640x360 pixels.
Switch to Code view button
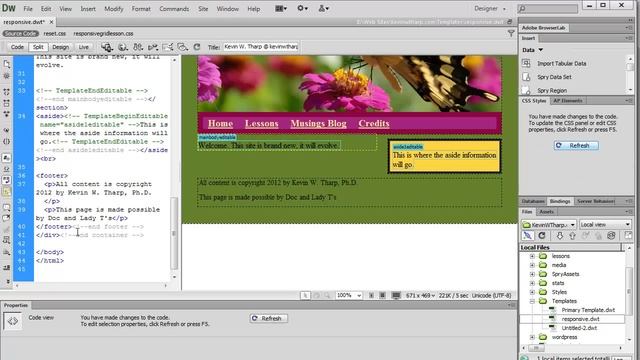tap(17, 47)
